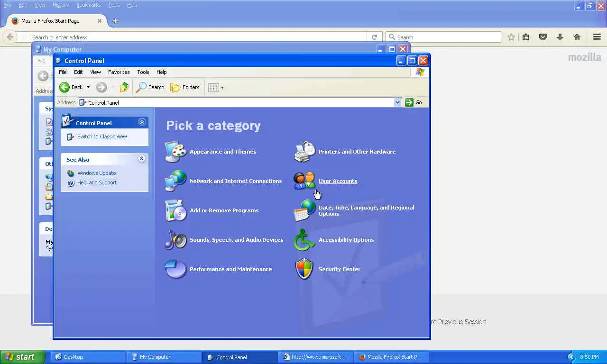The image size is (607, 364).
Task: Expand the Address bar dropdown arrow
Action: pyautogui.click(x=397, y=102)
